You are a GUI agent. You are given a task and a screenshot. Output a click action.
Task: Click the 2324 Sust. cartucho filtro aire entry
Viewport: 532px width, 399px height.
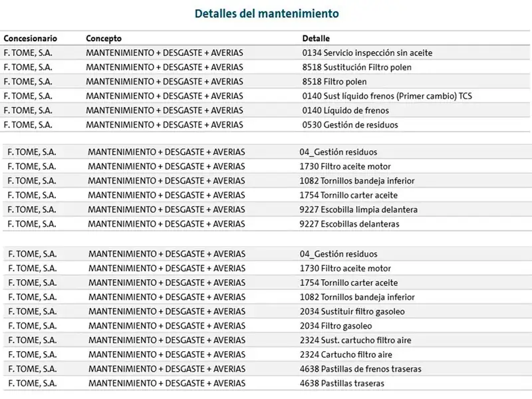[355, 340]
